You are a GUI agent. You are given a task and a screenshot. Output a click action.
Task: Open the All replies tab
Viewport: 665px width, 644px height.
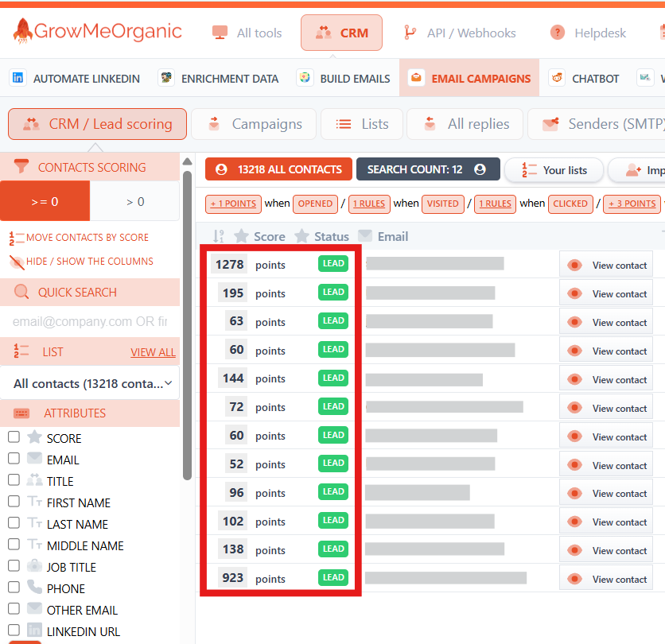(465, 124)
